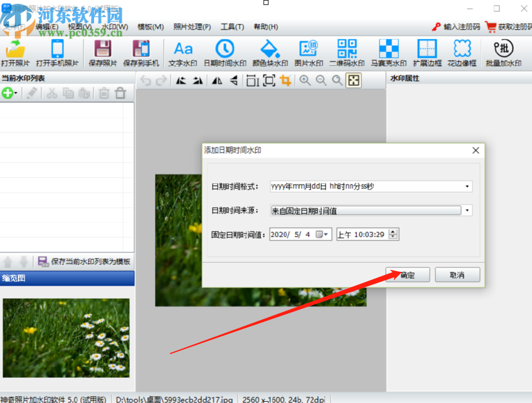Open the 花边像框 lace frame tool
This screenshot has height=403, width=532.
pos(462,53)
